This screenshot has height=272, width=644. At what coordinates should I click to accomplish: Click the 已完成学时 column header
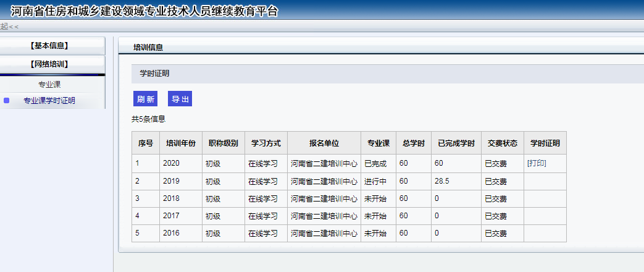456,143
